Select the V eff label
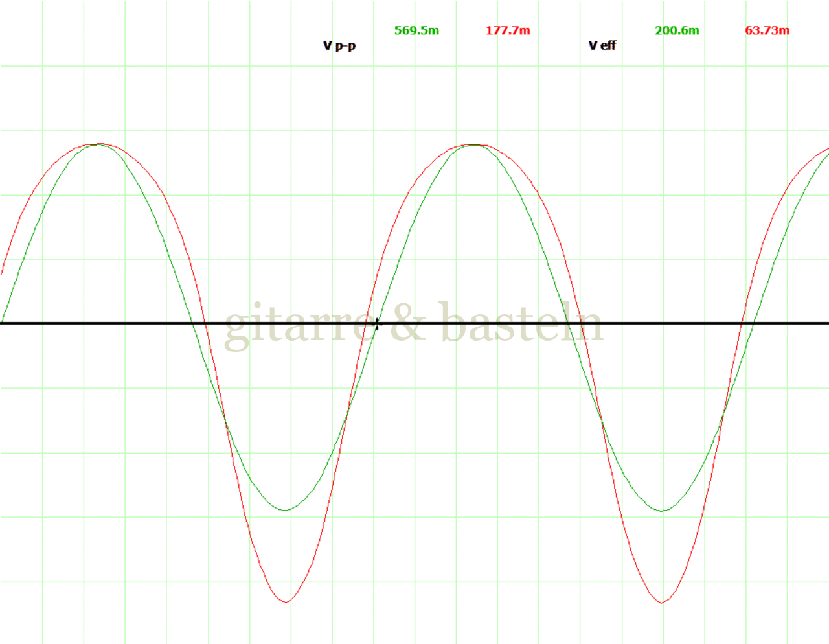The image size is (829, 644). (x=602, y=45)
